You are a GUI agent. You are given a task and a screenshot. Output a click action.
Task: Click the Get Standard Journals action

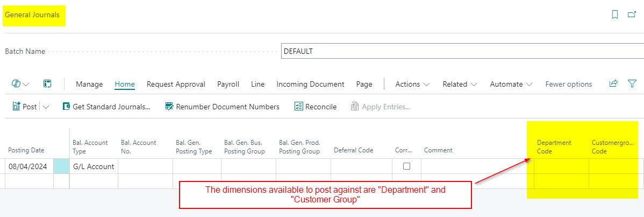click(x=106, y=107)
